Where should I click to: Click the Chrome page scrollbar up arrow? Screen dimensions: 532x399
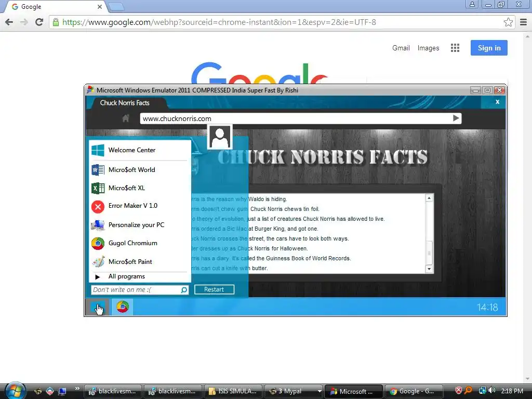click(528, 36)
